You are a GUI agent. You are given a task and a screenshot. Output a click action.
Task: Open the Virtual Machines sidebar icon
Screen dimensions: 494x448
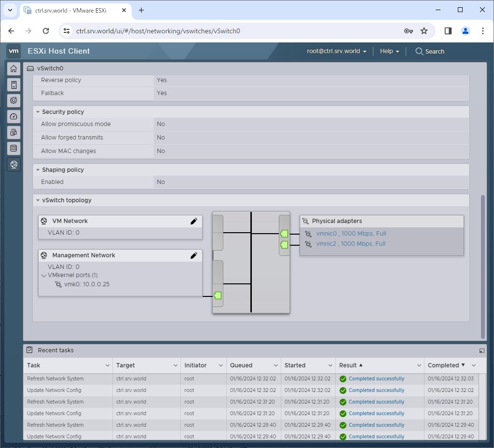tap(14, 132)
